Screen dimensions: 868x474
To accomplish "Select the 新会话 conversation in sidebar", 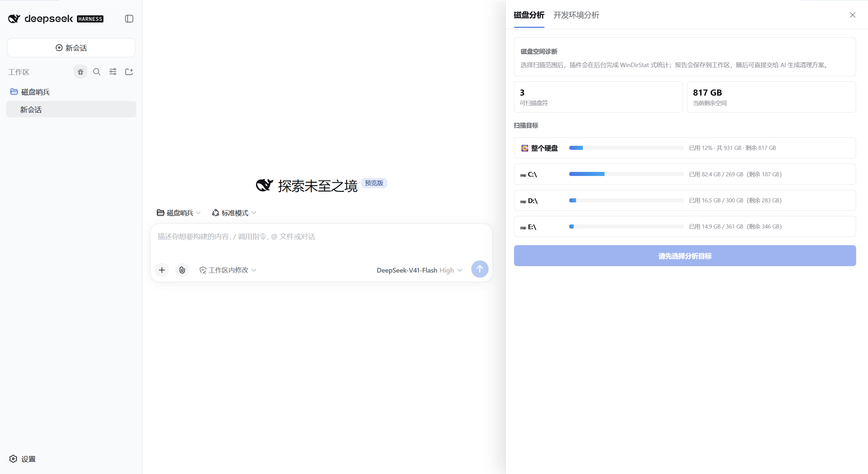I will [71, 109].
